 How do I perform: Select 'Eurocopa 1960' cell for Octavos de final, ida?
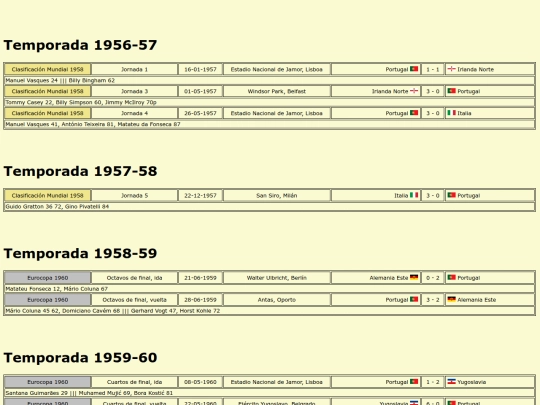coord(48,278)
